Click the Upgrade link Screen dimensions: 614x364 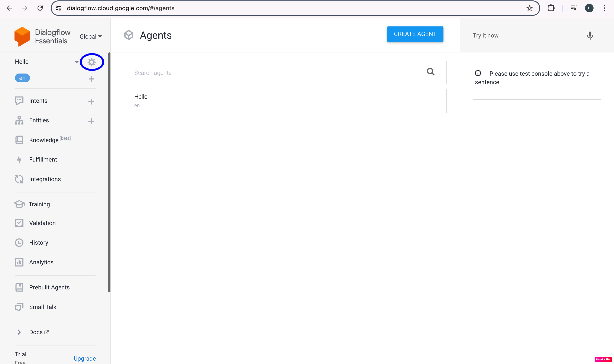pos(85,358)
